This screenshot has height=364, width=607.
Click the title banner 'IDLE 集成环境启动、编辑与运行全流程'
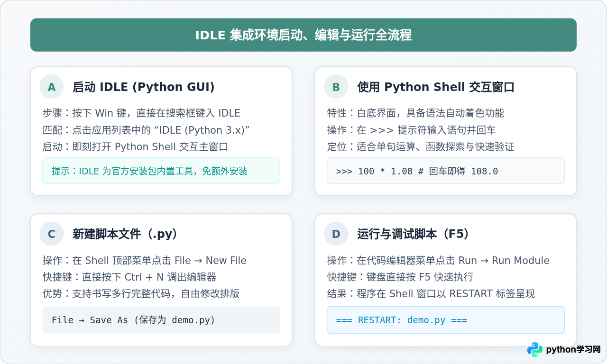(x=303, y=35)
